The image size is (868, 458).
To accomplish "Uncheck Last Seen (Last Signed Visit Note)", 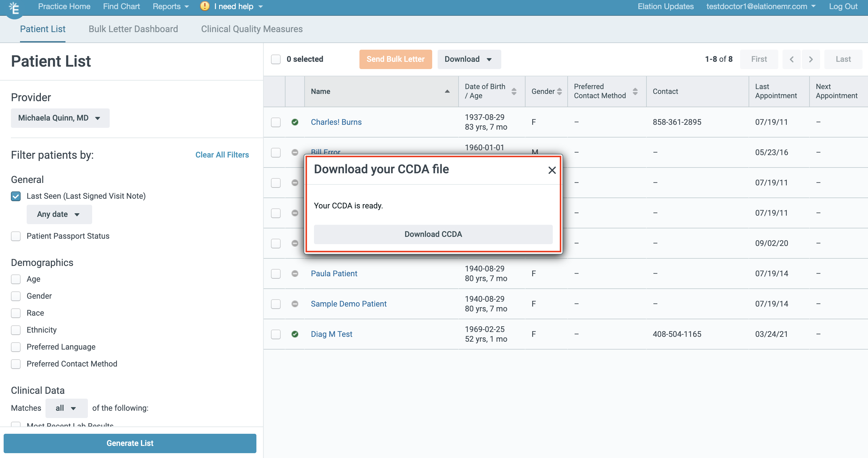I will tap(15, 196).
